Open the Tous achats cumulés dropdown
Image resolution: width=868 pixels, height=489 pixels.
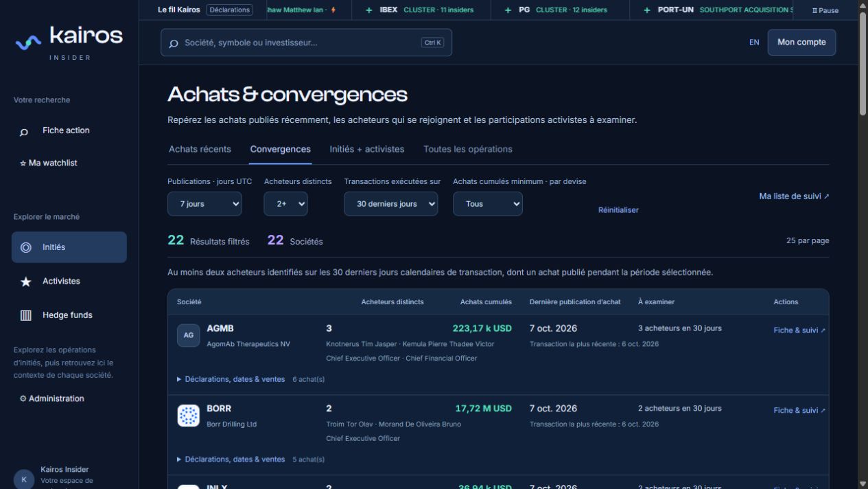point(487,204)
